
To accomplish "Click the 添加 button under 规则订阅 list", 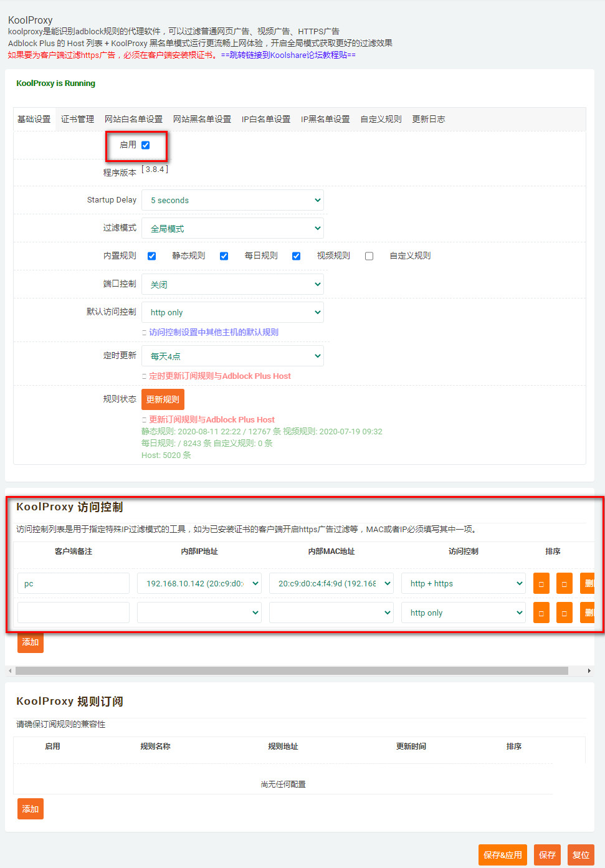I will click(30, 808).
